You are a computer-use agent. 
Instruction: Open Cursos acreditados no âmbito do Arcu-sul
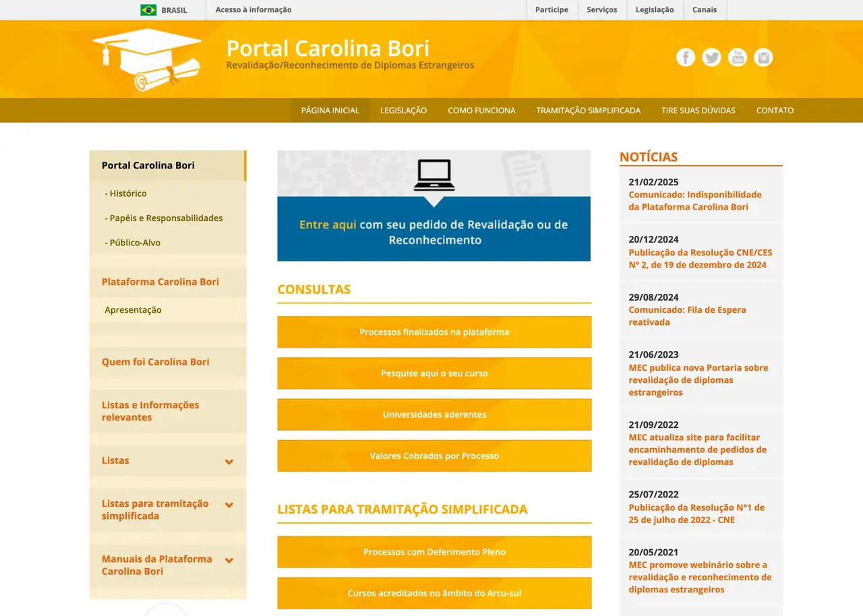434,593
